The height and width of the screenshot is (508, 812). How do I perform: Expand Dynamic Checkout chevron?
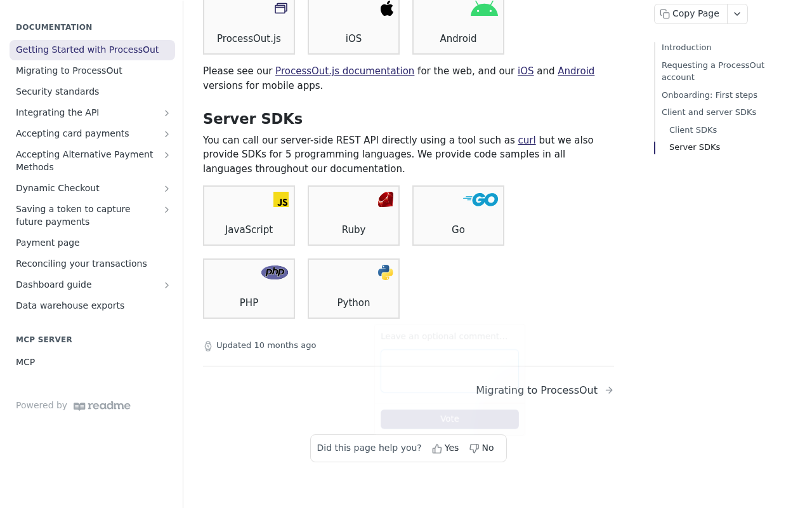[x=167, y=189]
